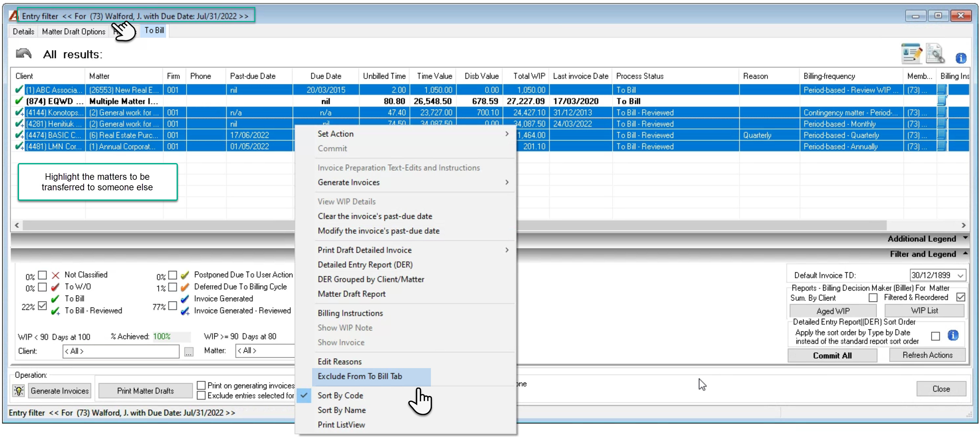Check Print on generating invoices
Screen dimensions: 980x437
[201, 385]
